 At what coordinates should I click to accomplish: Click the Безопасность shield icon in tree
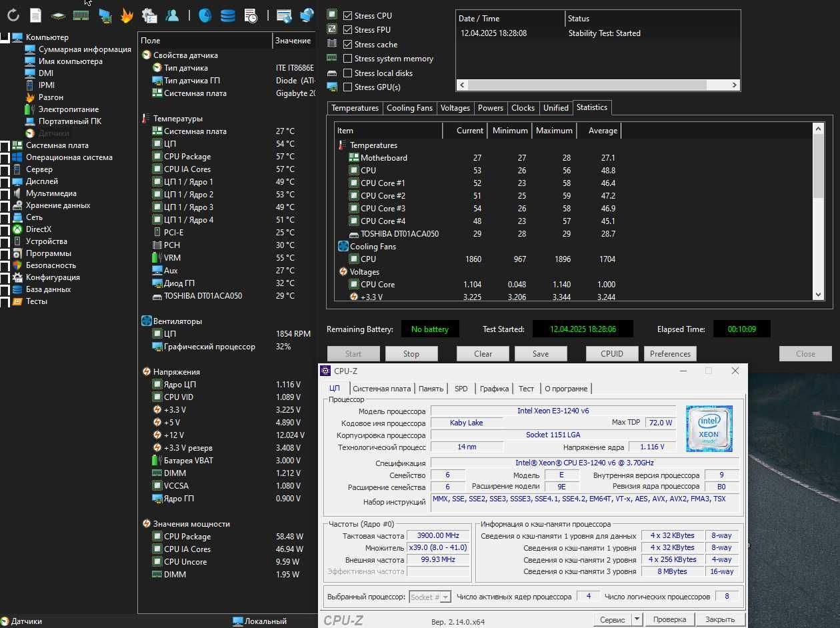pyautogui.click(x=17, y=265)
